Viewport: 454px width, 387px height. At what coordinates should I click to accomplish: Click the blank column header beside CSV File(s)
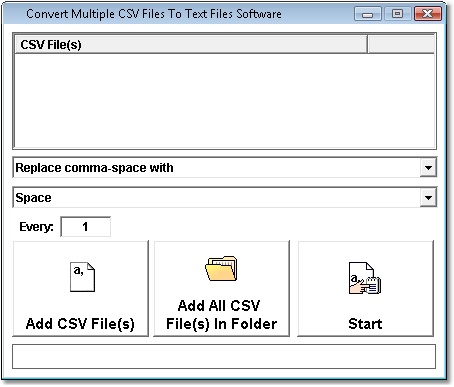[401, 44]
